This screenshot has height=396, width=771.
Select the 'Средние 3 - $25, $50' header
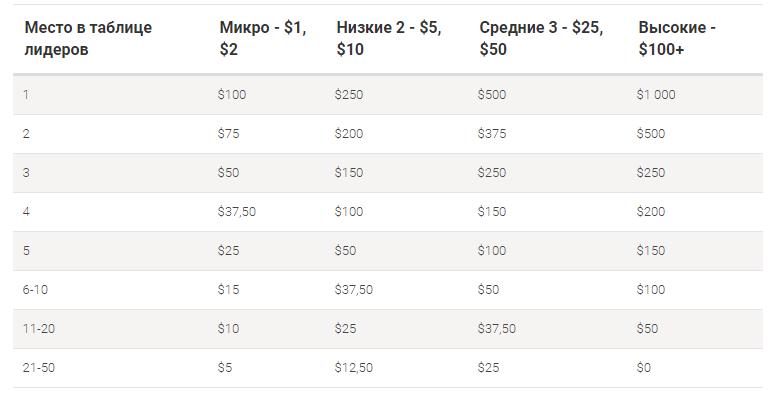pyautogui.click(x=541, y=38)
